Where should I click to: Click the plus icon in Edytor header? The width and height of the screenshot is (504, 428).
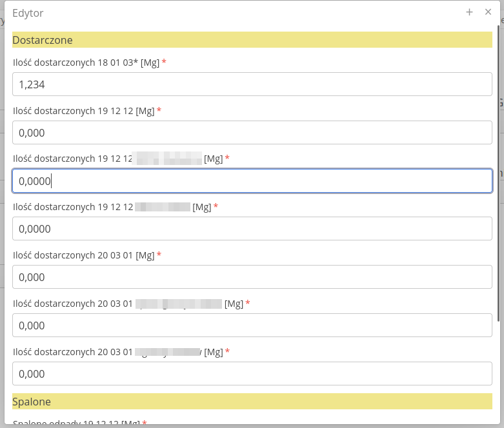(469, 12)
